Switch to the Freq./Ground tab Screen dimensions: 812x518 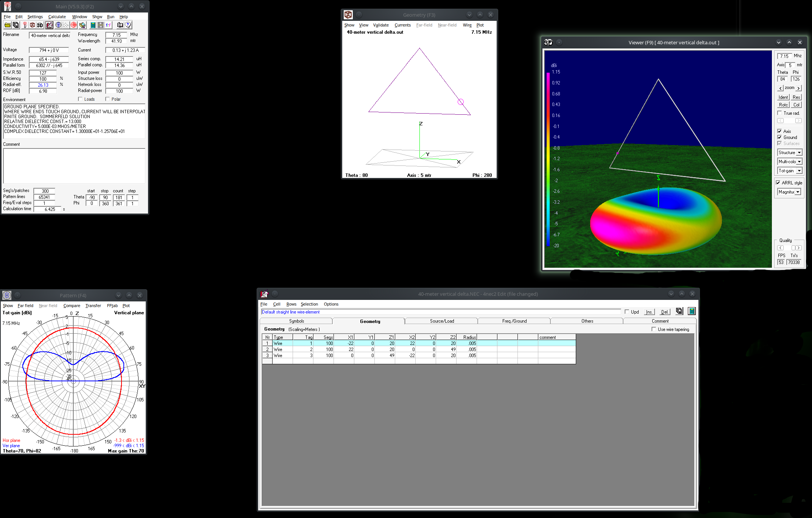pos(514,321)
